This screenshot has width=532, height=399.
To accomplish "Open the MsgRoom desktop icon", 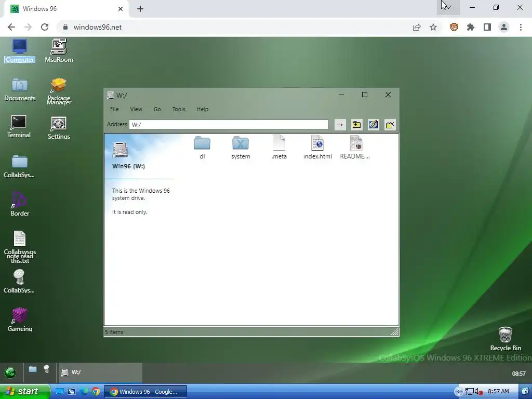I will (59, 50).
